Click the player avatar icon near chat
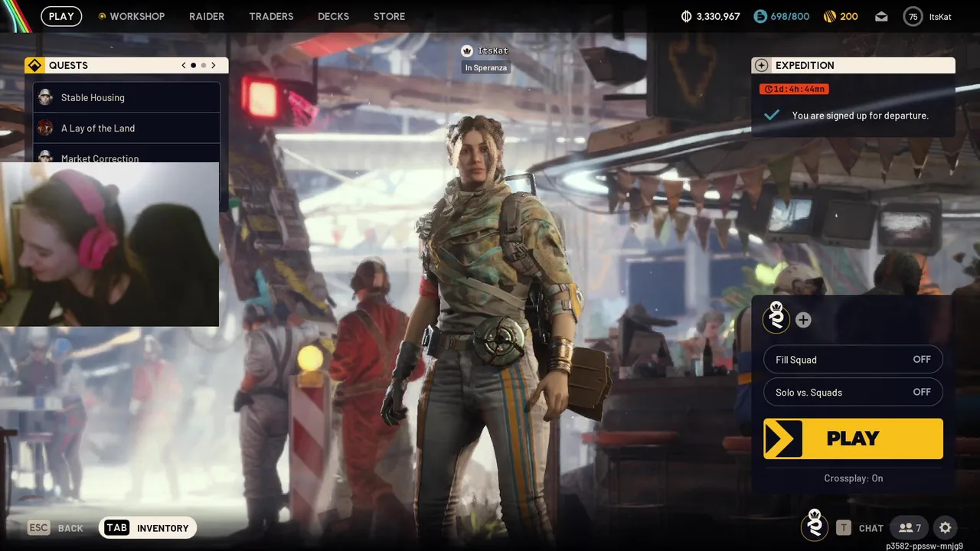This screenshot has height=551, width=980. tap(815, 527)
